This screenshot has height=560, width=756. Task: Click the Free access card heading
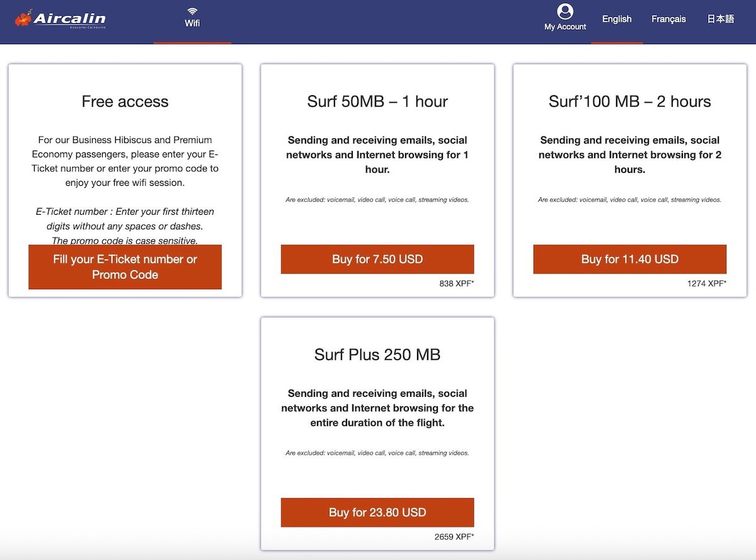(125, 101)
